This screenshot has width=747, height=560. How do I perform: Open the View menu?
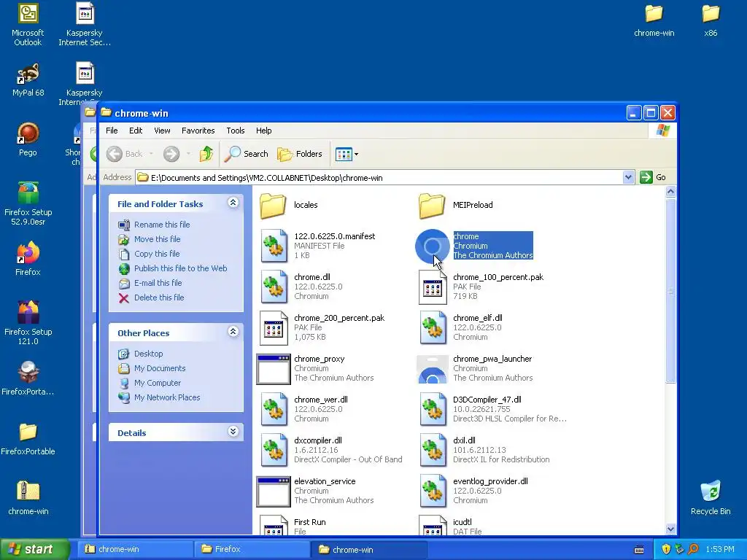(162, 131)
